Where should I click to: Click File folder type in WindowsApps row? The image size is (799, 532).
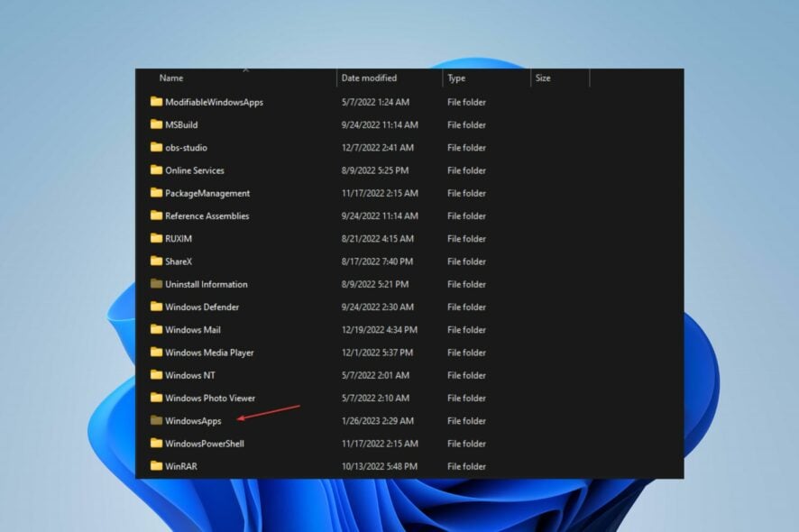(467, 421)
